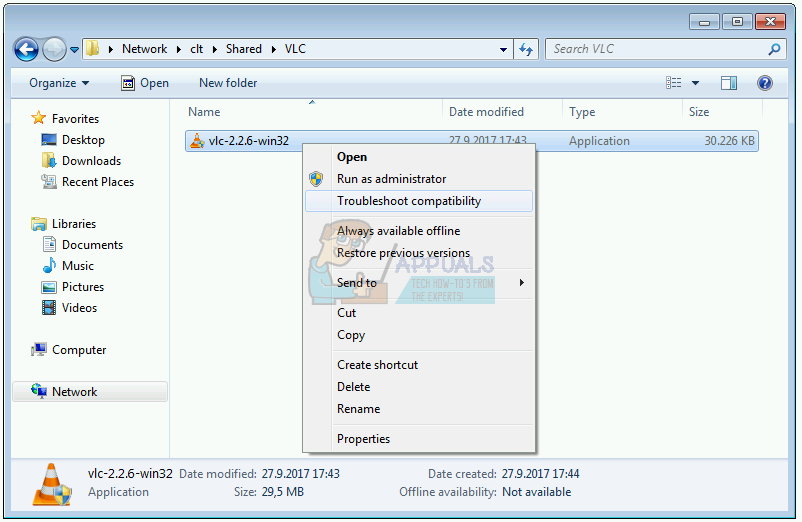Click the Size 29,5 MB value
Viewport: 802px width, 522px height.
click(282, 492)
